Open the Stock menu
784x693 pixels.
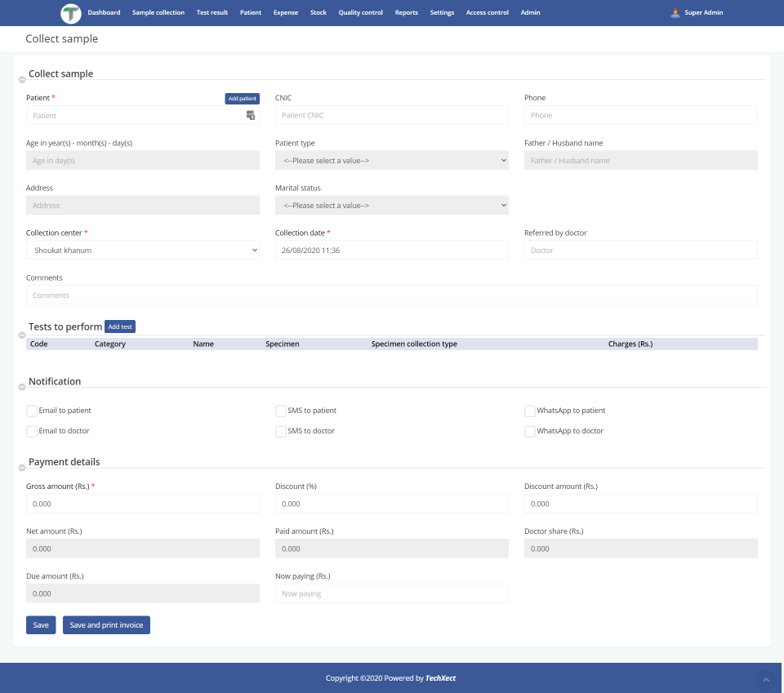pos(318,12)
